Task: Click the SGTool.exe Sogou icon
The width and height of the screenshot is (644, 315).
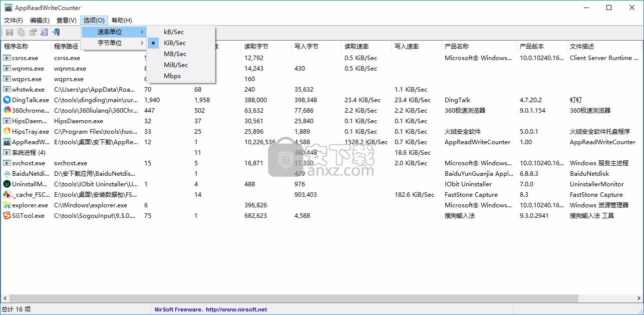Action: (7, 216)
